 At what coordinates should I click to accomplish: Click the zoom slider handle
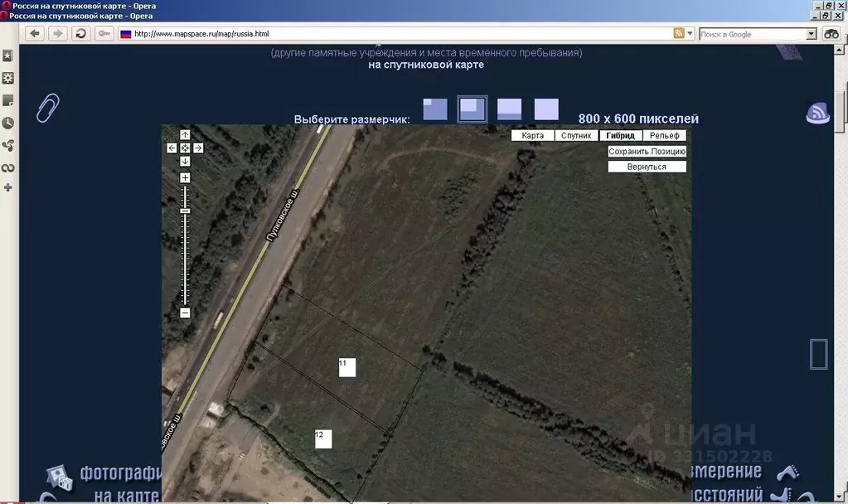pos(185,211)
